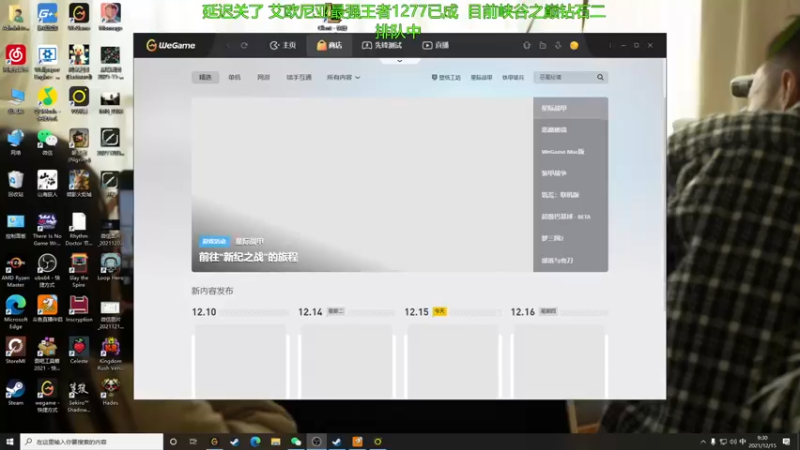
Task: Select the 网游 online games filter
Action: (263, 77)
